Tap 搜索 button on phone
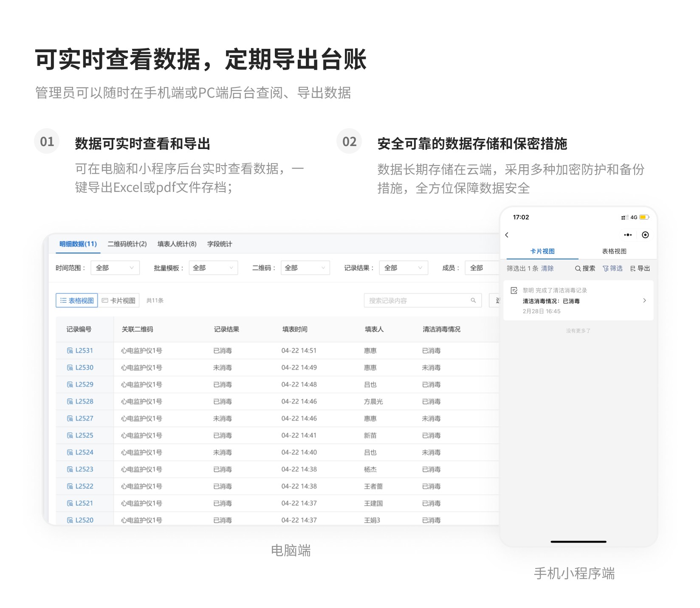The width and height of the screenshot is (700, 608). [x=585, y=268]
